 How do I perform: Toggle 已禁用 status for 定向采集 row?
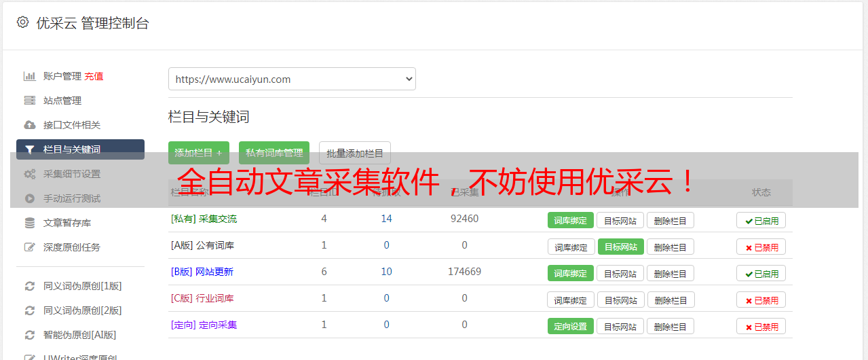pos(761,326)
